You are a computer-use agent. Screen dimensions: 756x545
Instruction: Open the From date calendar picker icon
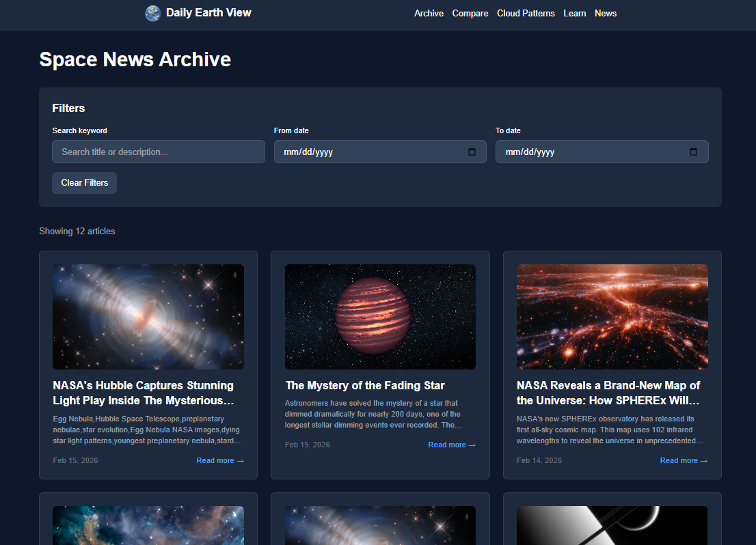click(x=472, y=152)
